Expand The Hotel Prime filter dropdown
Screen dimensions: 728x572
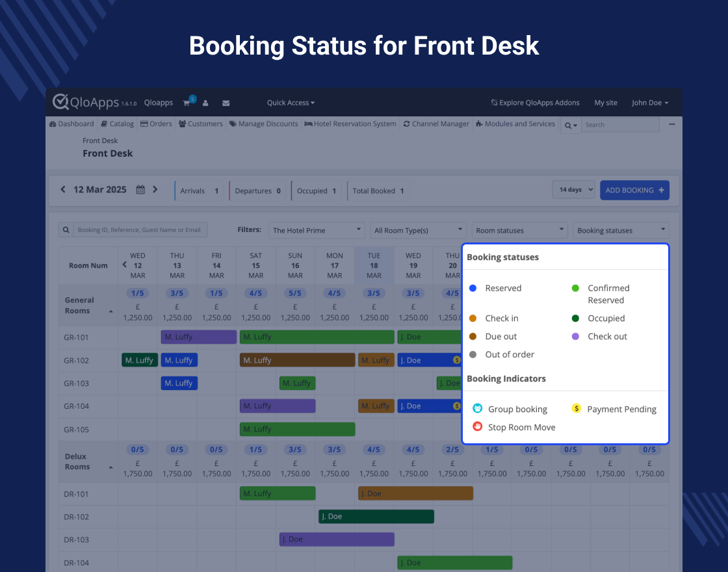(x=316, y=230)
